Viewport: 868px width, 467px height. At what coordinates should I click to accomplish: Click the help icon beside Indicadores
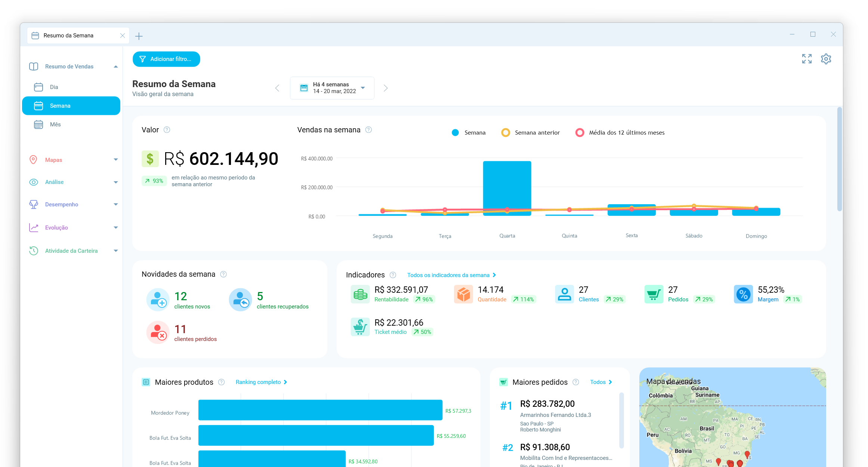[393, 275]
